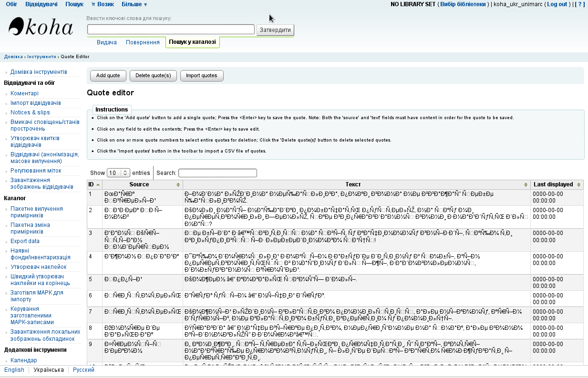Click Delete quote(s) button

(153, 75)
